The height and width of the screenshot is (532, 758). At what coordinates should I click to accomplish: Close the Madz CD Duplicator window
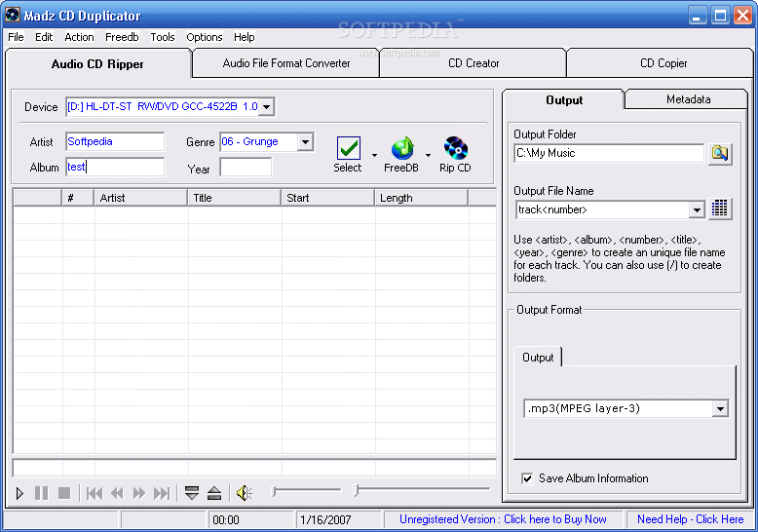click(742, 16)
